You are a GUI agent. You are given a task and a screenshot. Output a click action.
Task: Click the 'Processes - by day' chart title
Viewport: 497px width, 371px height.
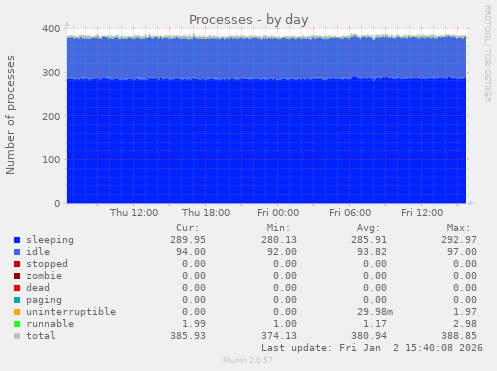[249, 20]
